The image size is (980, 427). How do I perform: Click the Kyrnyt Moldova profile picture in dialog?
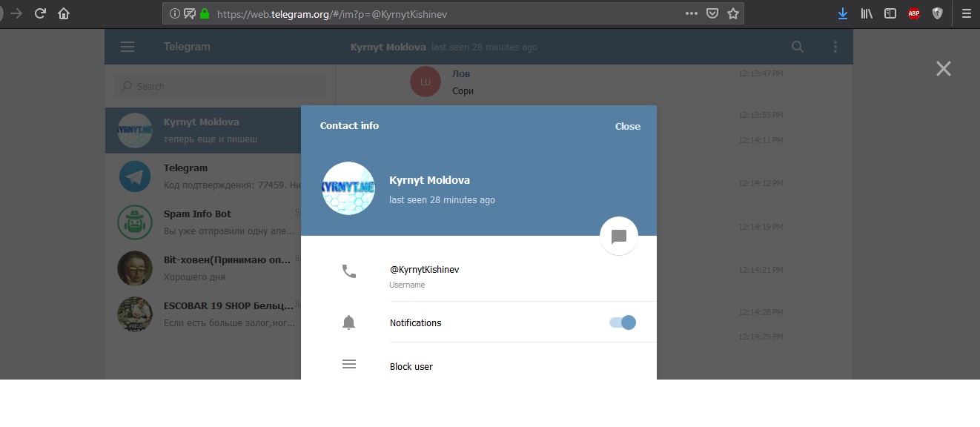point(348,188)
